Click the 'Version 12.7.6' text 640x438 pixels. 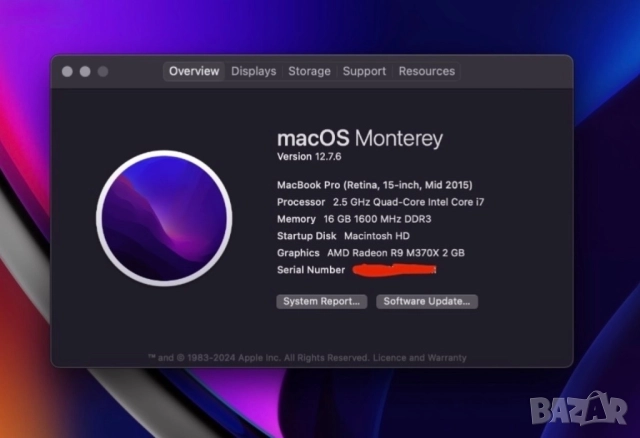tap(309, 157)
